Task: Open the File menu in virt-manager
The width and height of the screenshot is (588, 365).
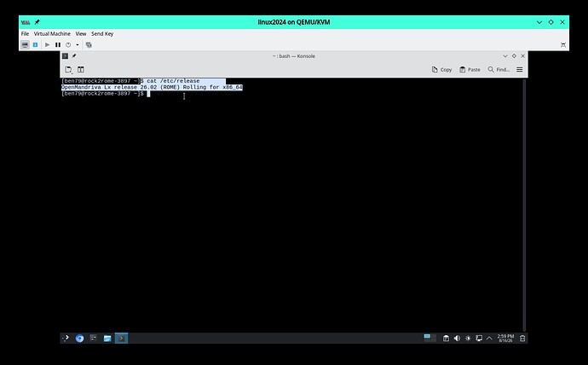Action: pyautogui.click(x=25, y=34)
